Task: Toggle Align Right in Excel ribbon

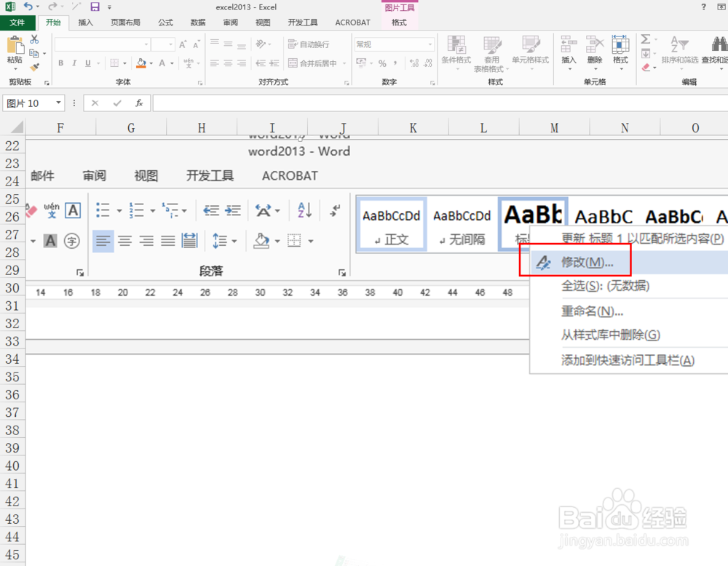Action: [x=242, y=63]
